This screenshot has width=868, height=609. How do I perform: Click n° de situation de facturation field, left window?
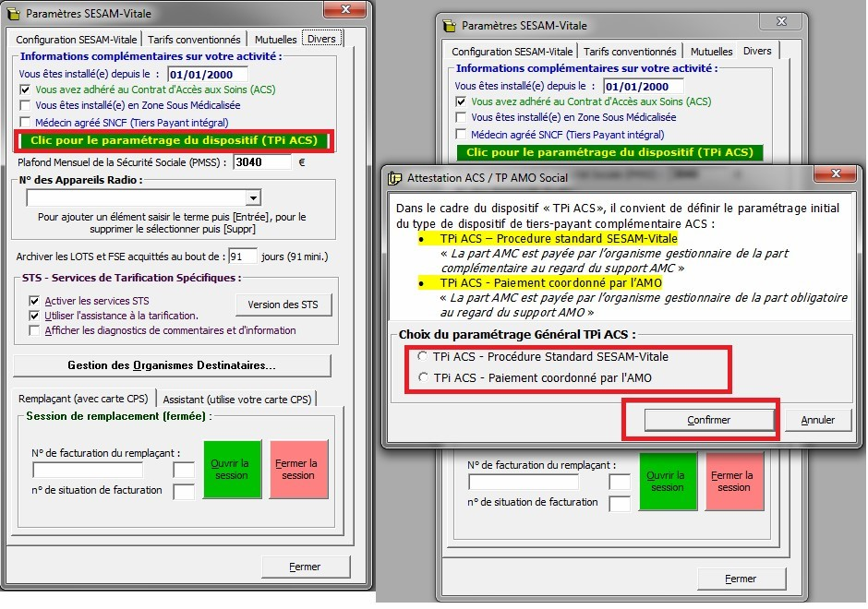click(x=184, y=491)
